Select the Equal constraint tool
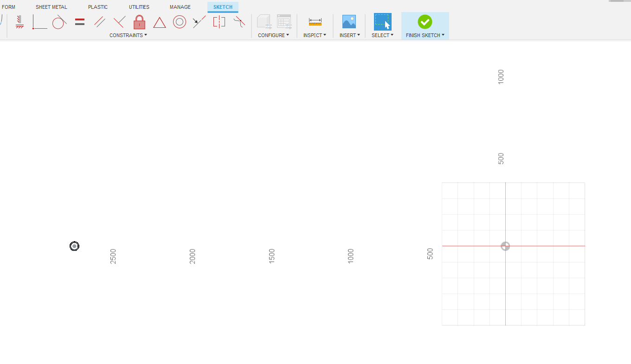631x364 pixels. pyautogui.click(x=79, y=21)
